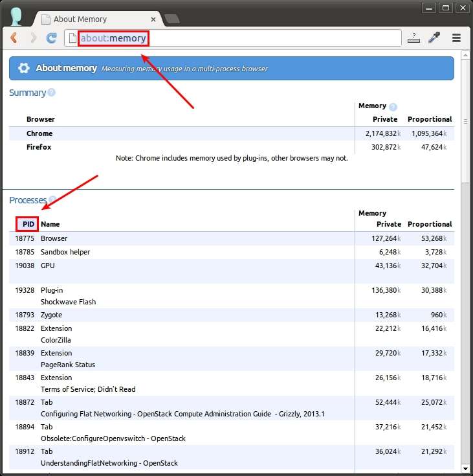Screen dimensions: 473x476
Task: Click the page icon in address bar
Action: (72, 38)
